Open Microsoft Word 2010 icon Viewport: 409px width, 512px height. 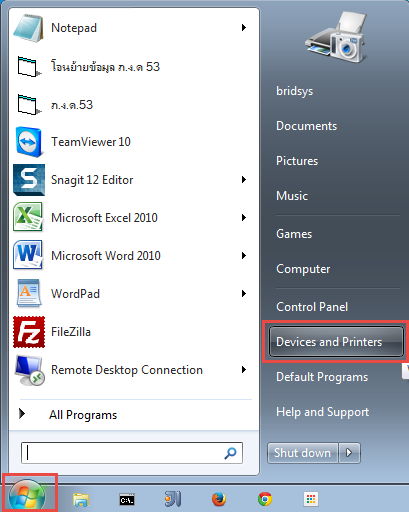[28, 255]
